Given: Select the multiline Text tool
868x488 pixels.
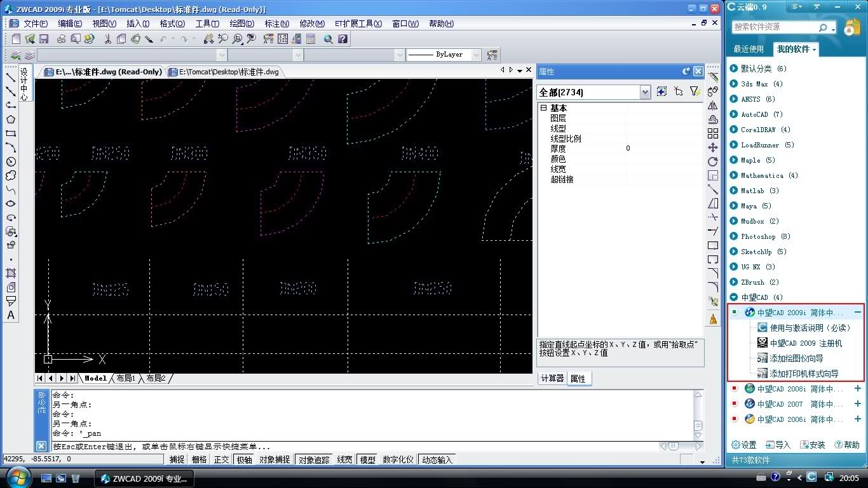Looking at the screenshot, I should (x=11, y=315).
